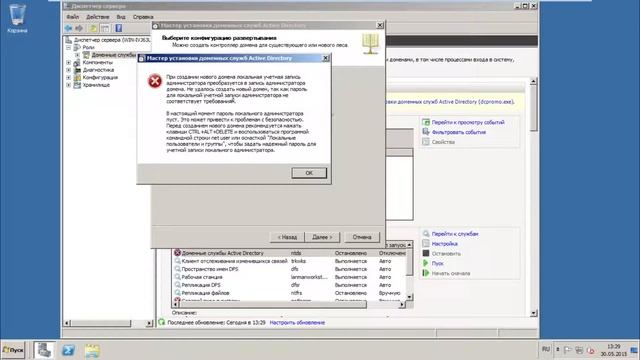
Task: Click the filter icon beside Фильтровать события
Action: point(426,132)
